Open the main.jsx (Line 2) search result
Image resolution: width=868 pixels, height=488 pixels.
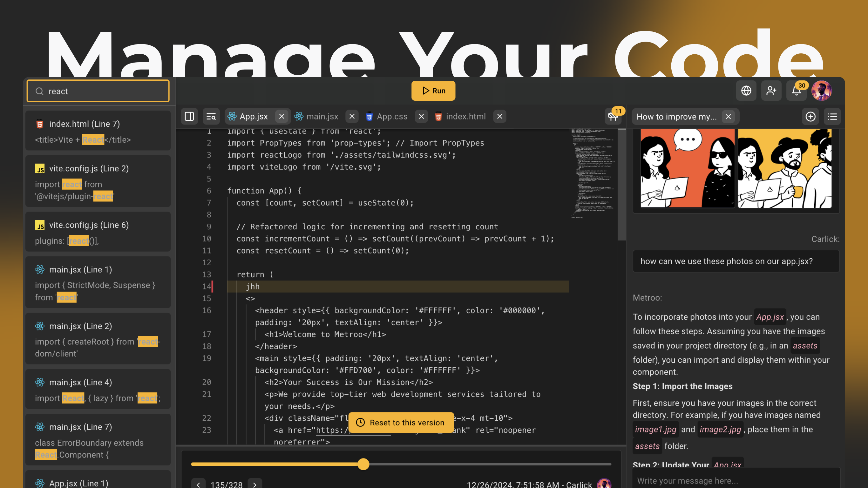(x=98, y=339)
